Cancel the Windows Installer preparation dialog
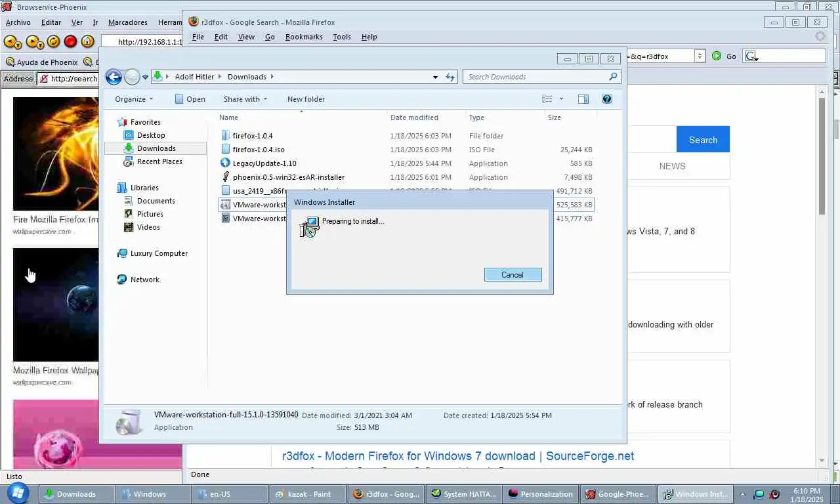The width and height of the screenshot is (840, 504). tap(513, 275)
